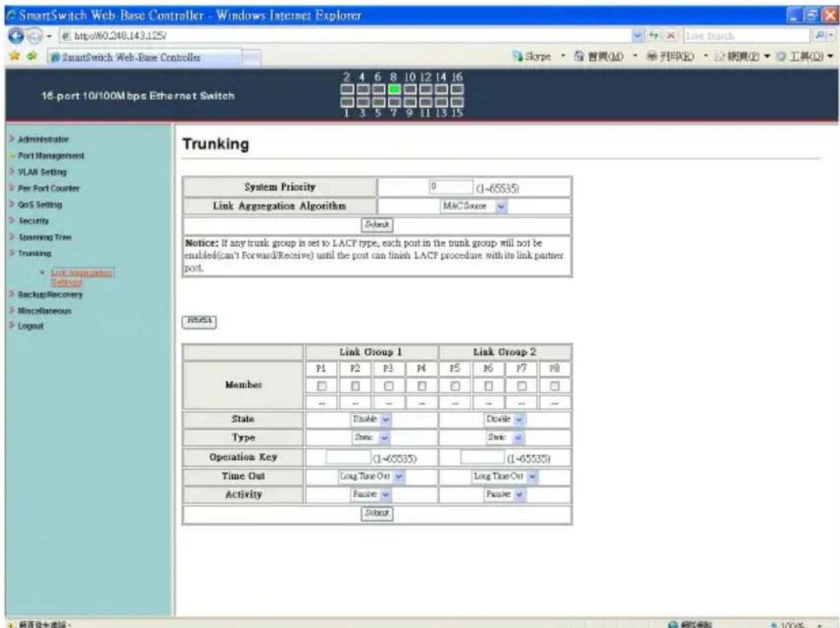840x628 pixels.
Task: Expand the Administrator menu item
Action: pos(43,139)
